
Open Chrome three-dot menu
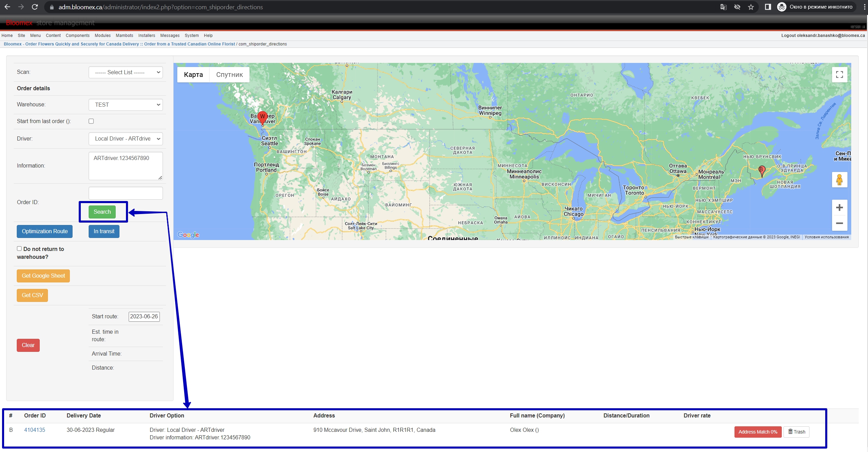tap(864, 7)
